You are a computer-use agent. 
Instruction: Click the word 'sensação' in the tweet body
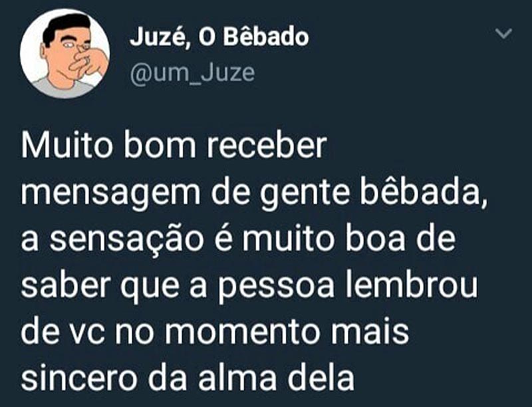coord(127,240)
